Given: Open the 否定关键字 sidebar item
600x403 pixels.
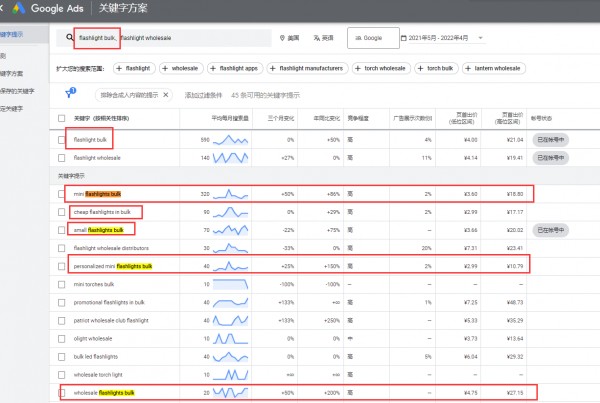Looking at the screenshot, I should [11, 109].
